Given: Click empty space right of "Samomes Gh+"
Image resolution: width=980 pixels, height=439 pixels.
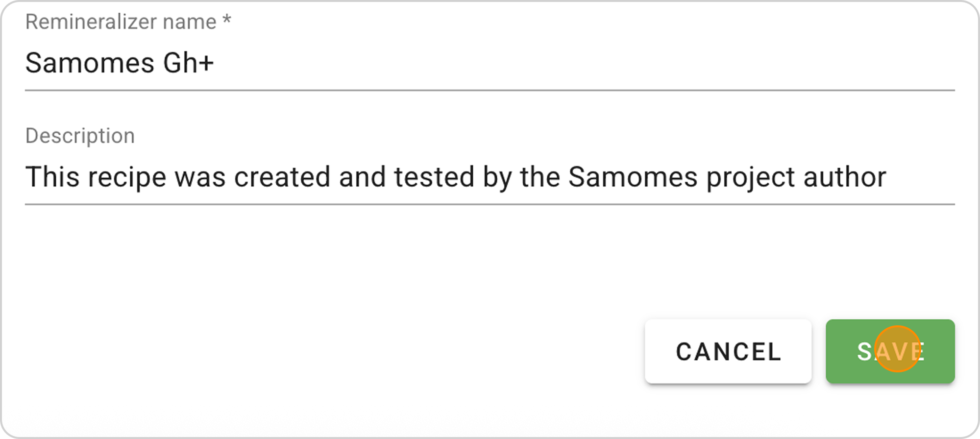Looking at the screenshot, I should coord(539,64).
